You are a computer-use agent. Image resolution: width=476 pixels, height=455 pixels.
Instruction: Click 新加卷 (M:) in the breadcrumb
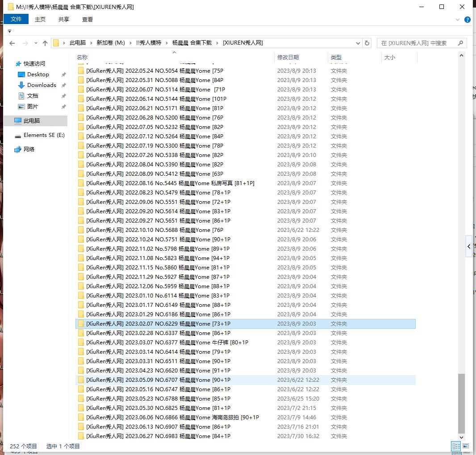tap(111, 43)
